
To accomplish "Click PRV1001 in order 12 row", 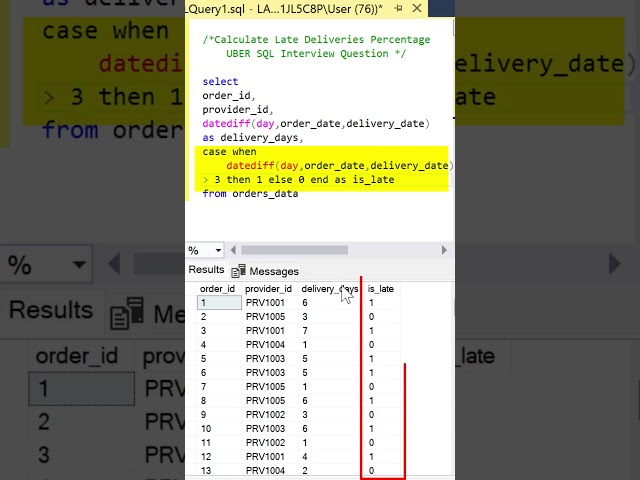I will (265, 457).
